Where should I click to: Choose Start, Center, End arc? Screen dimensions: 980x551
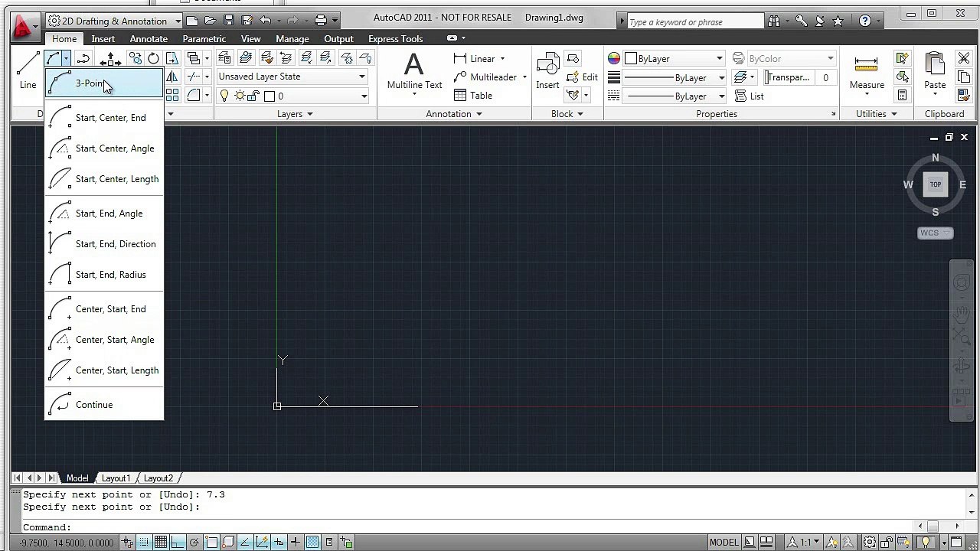point(104,118)
